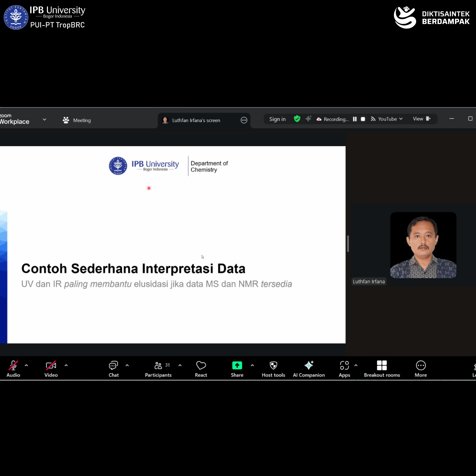Open the Zoom Workplace dropdown arrow

tap(45, 120)
